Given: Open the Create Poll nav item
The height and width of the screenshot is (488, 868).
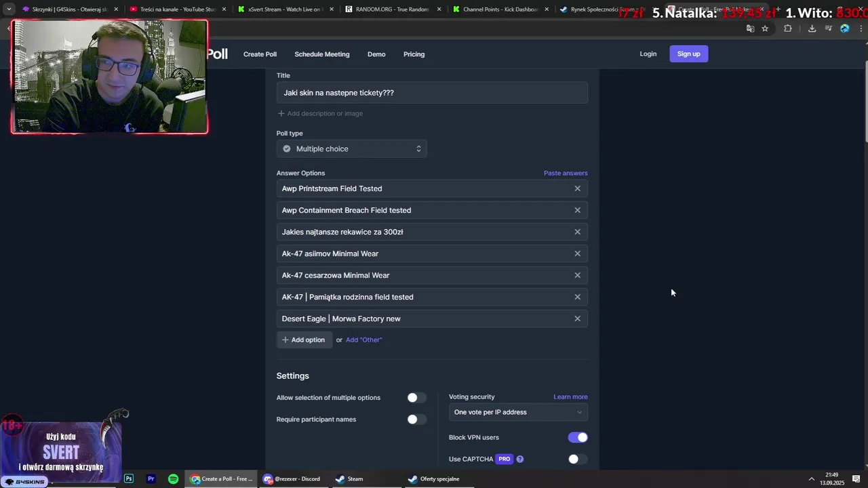Looking at the screenshot, I should [260, 54].
